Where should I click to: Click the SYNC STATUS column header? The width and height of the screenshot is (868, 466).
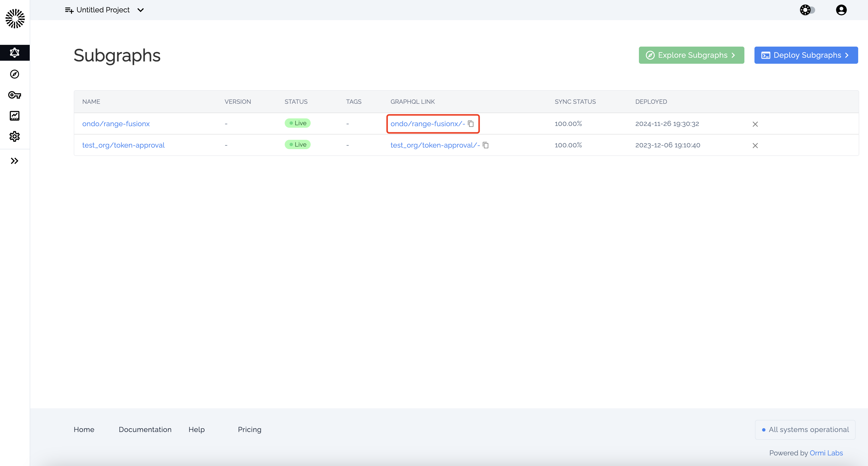click(575, 102)
